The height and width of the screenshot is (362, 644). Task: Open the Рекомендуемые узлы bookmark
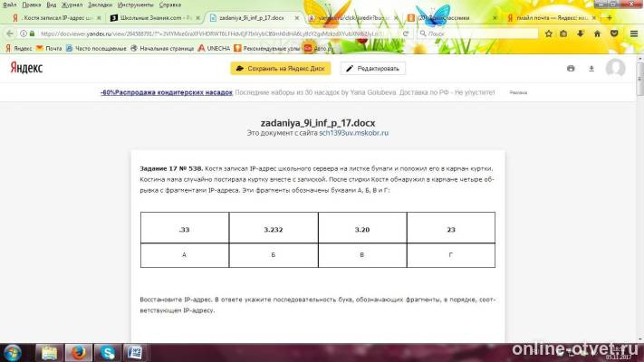pos(267,49)
